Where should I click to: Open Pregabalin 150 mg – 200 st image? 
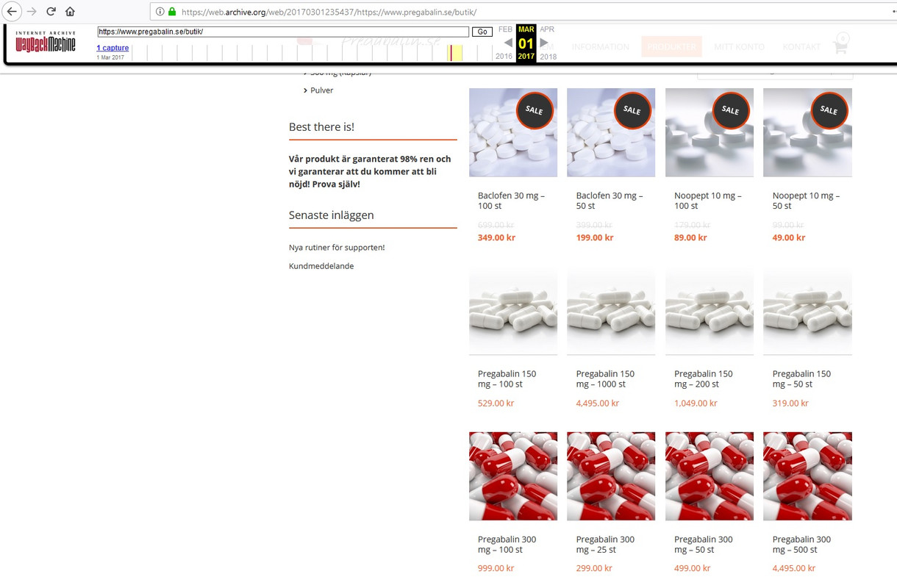click(710, 312)
